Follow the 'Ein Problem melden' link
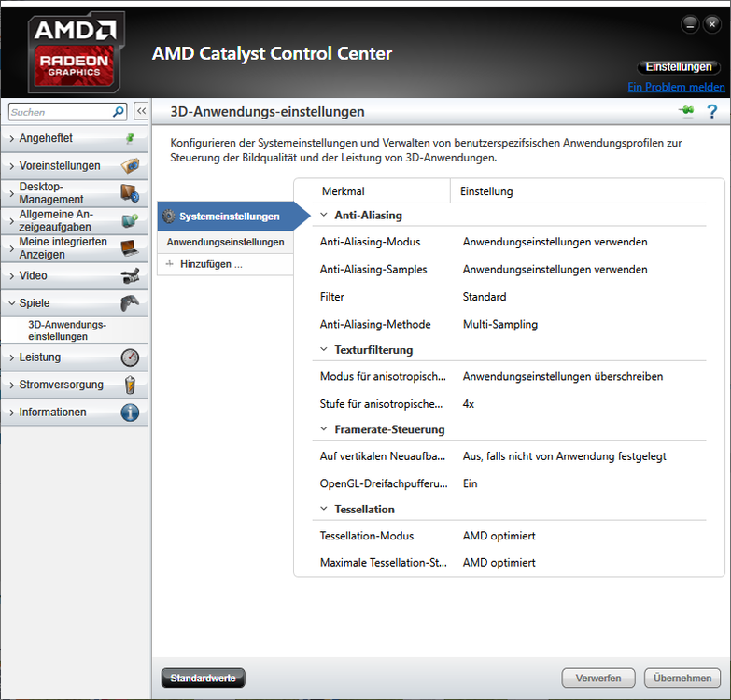 (x=676, y=87)
